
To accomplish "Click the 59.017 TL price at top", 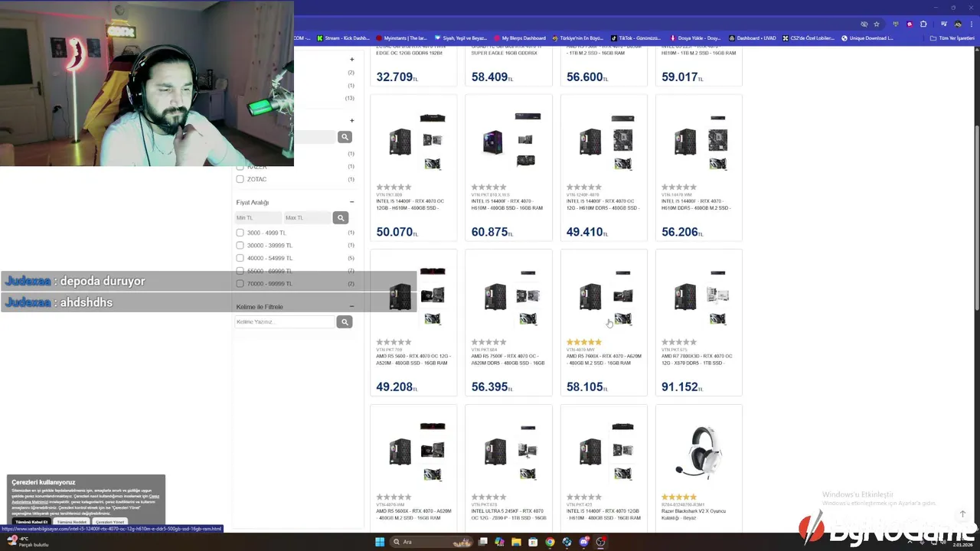I will click(x=681, y=77).
